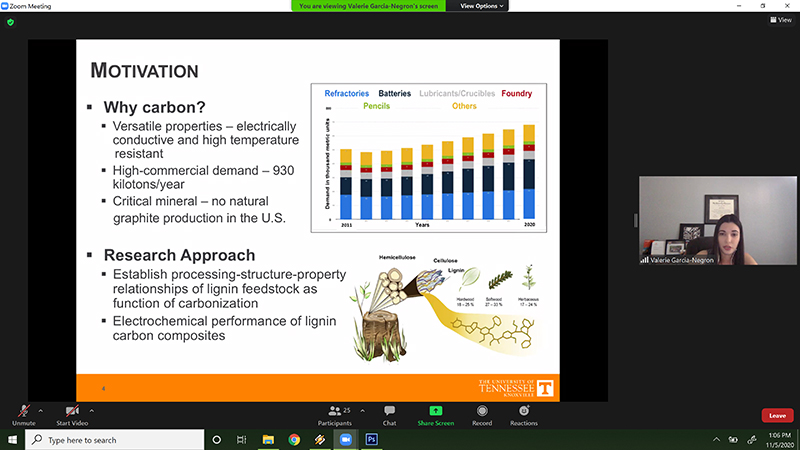The width and height of the screenshot is (800, 450).
Task: Open Cortana circle icon on taskbar
Action: pos(216,440)
